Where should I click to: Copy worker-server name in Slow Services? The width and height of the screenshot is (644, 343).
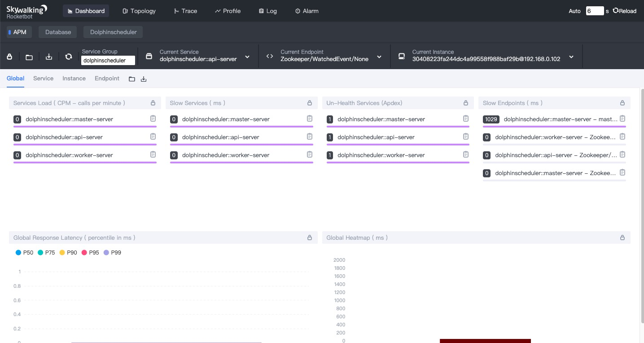click(x=310, y=154)
